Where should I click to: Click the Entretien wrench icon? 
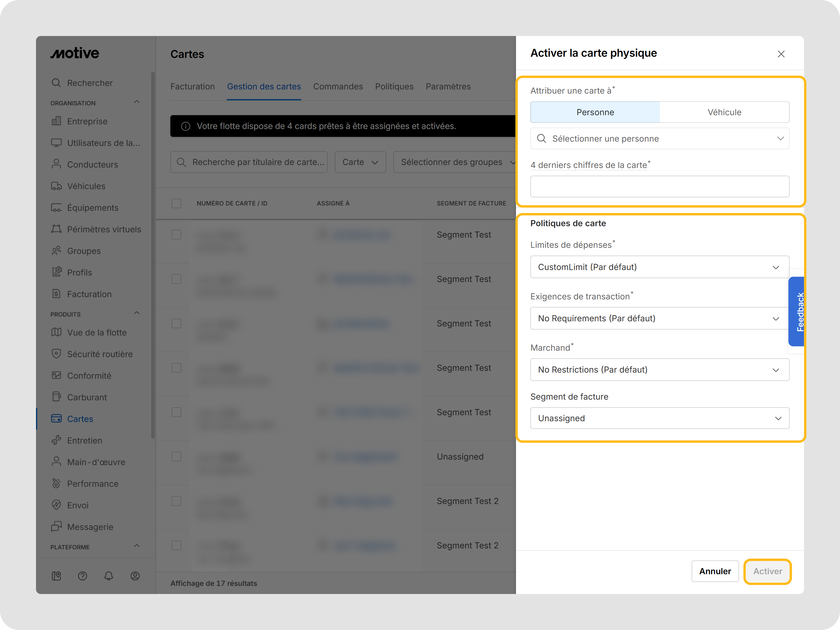tap(56, 440)
